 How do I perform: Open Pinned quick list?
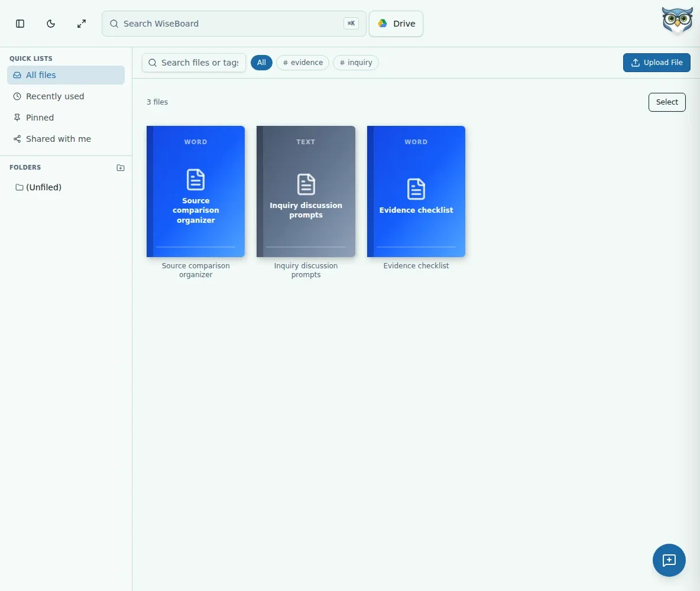(x=66, y=118)
